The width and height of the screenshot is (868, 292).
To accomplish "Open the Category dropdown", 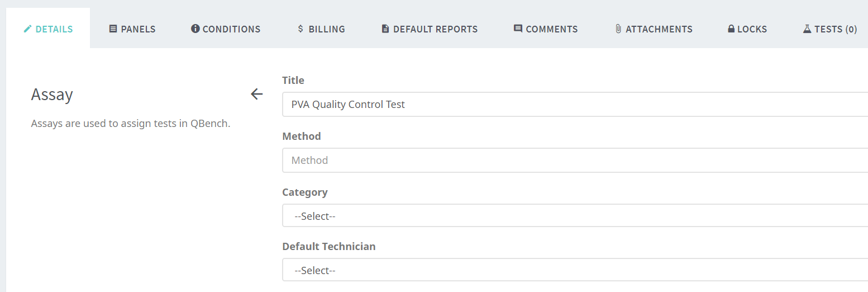I will point(575,216).
